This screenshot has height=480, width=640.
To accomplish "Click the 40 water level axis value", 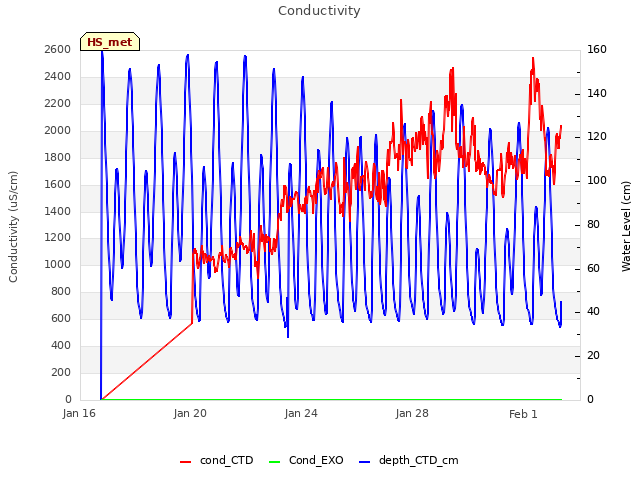I will pyautogui.click(x=593, y=312).
